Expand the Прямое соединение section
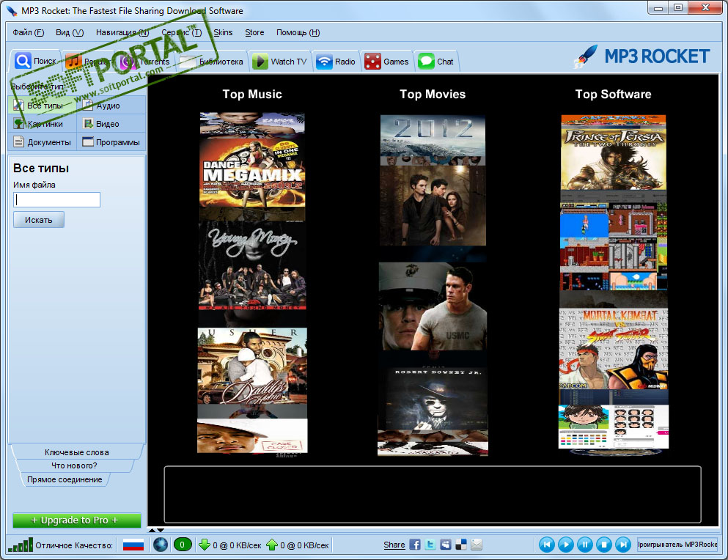 coord(65,479)
